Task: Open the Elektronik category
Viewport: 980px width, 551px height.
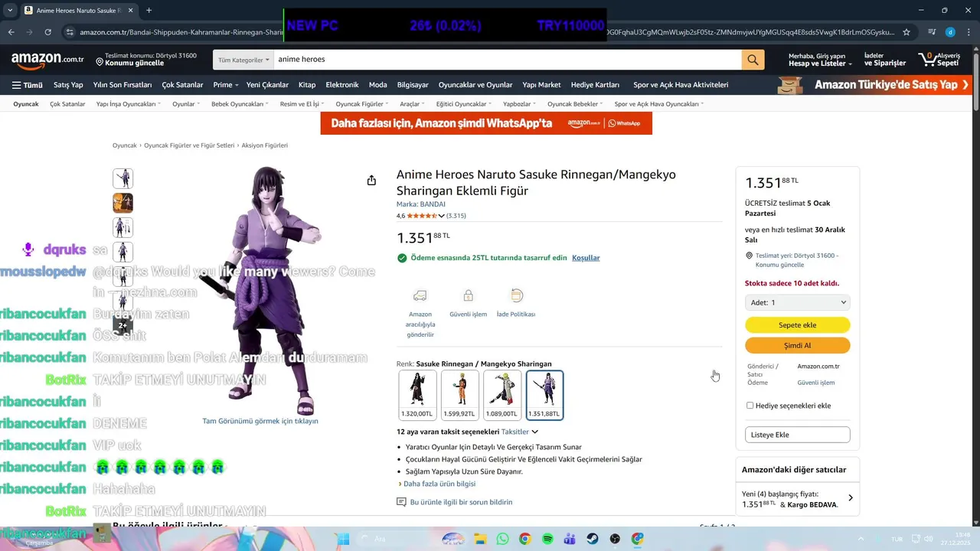Action: tap(341, 85)
